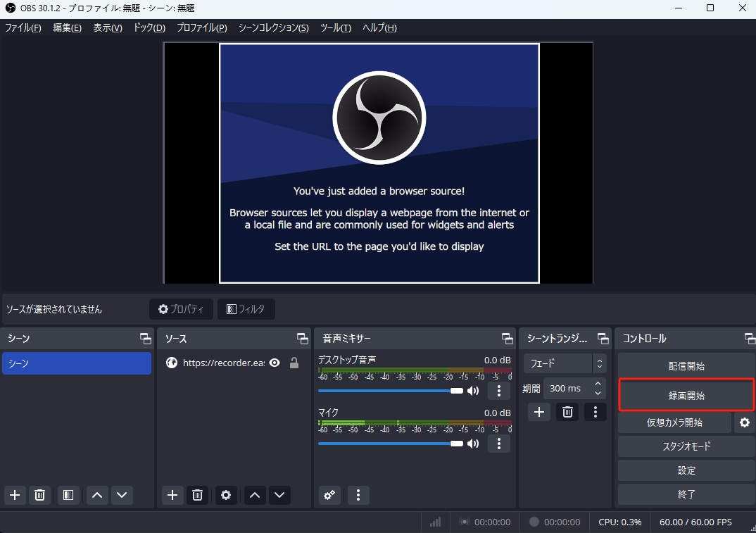The height and width of the screenshot is (533, 756).
Task: Open the ファイル(F) menu
Action: tap(23, 28)
